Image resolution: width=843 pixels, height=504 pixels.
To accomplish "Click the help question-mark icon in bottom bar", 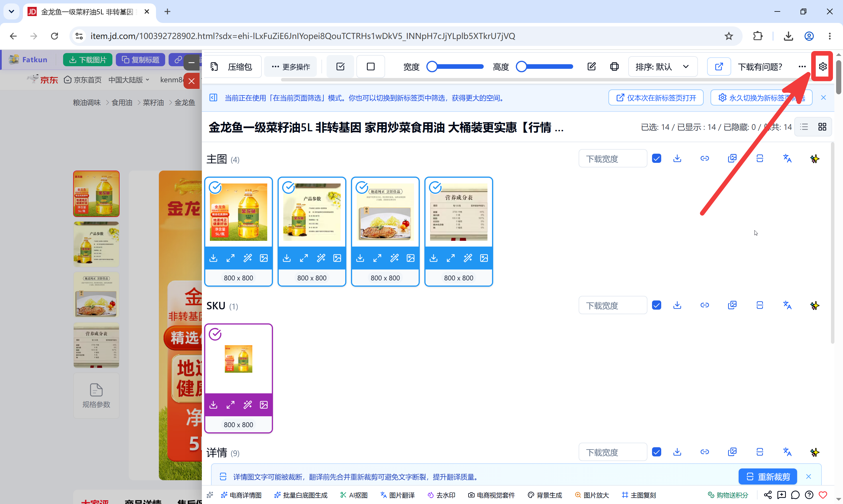I will coord(809,495).
